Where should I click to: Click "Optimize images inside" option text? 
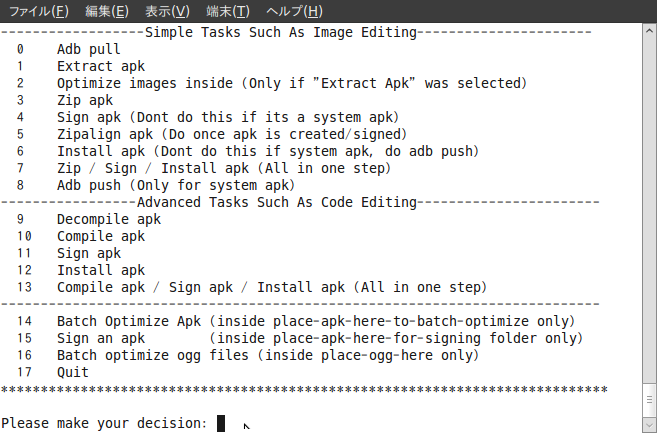click(148, 83)
